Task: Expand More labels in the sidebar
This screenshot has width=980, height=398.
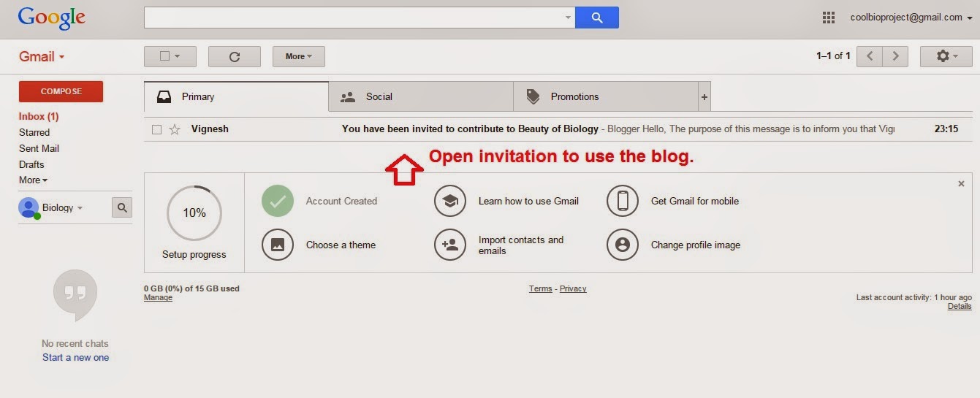Action: (33, 180)
